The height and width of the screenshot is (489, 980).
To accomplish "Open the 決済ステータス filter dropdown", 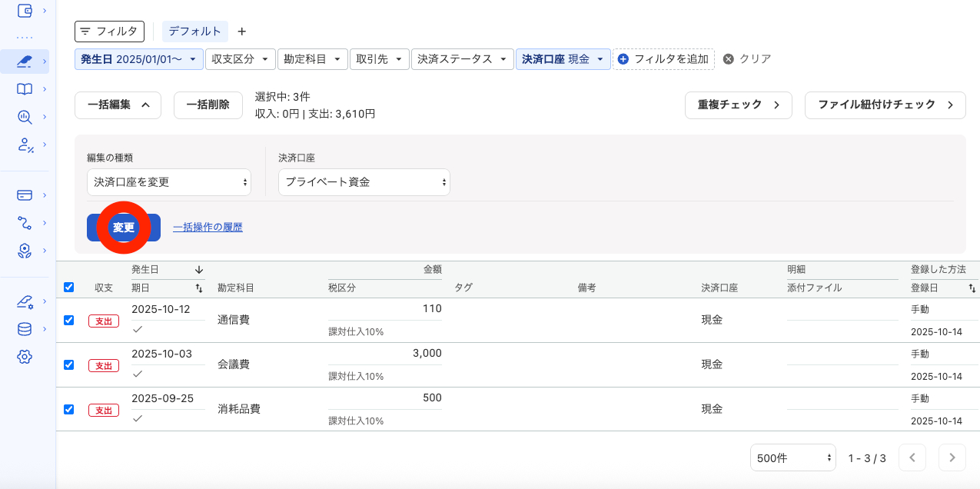I will point(463,58).
